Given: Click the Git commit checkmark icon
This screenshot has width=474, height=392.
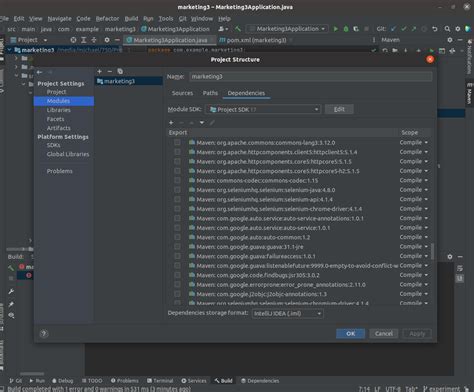Looking at the screenshot, I should pyautogui.click(x=404, y=29).
